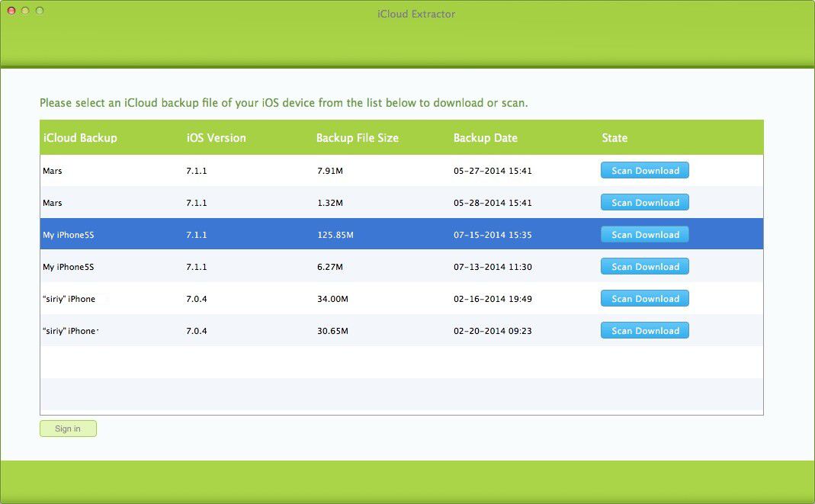The image size is (815, 504).
Task: Click the Backup File Size column header
Action: click(357, 138)
